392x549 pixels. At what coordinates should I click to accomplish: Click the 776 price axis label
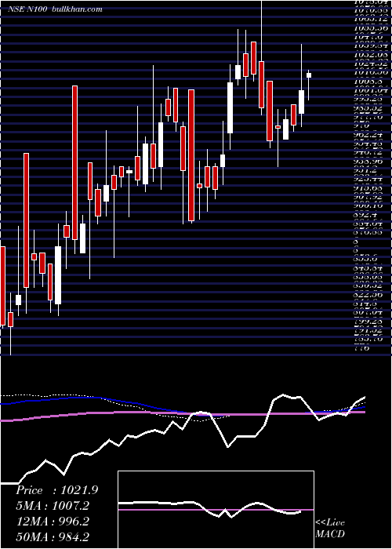(363, 348)
